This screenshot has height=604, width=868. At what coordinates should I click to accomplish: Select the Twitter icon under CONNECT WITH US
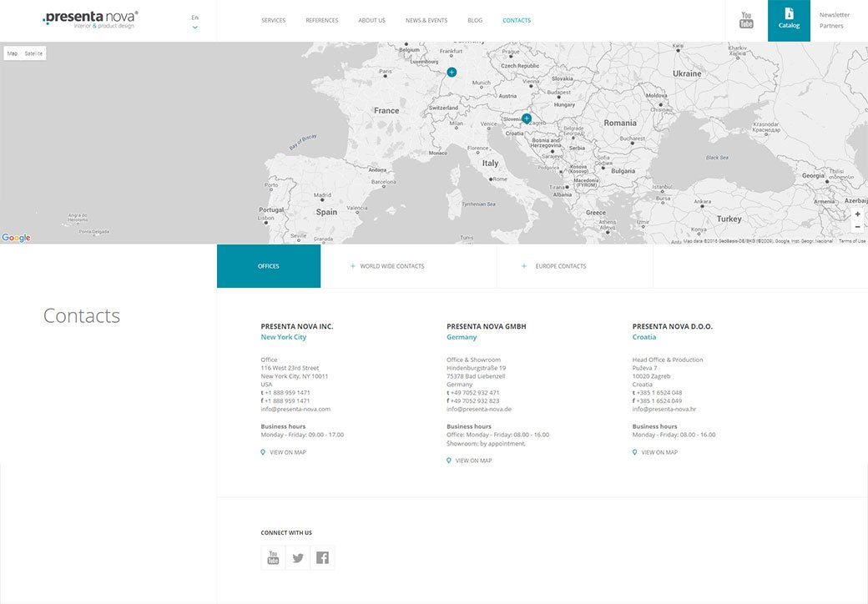click(297, 556)
